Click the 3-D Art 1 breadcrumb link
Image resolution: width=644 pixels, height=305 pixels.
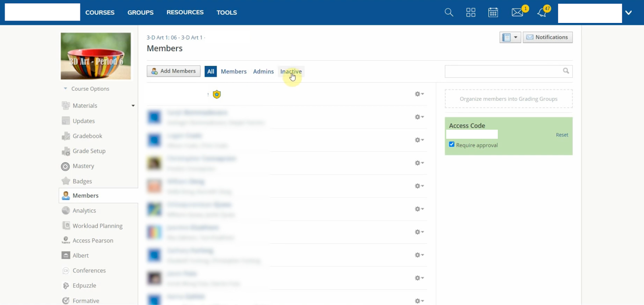tap(174, 37)
